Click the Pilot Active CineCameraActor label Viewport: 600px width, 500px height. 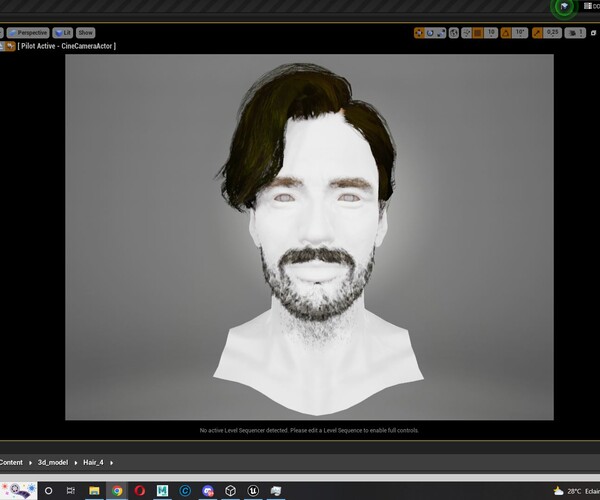[x=67, y=46]
